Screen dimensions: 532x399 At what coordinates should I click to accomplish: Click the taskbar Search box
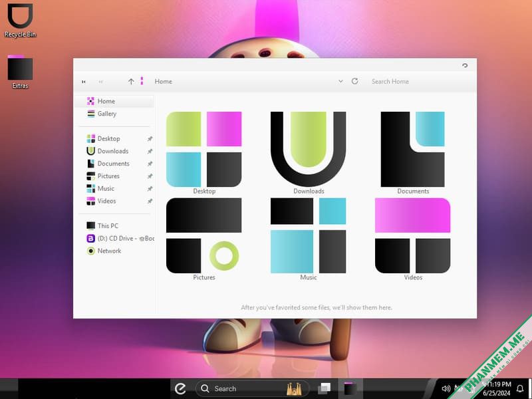tap(253, 388)
